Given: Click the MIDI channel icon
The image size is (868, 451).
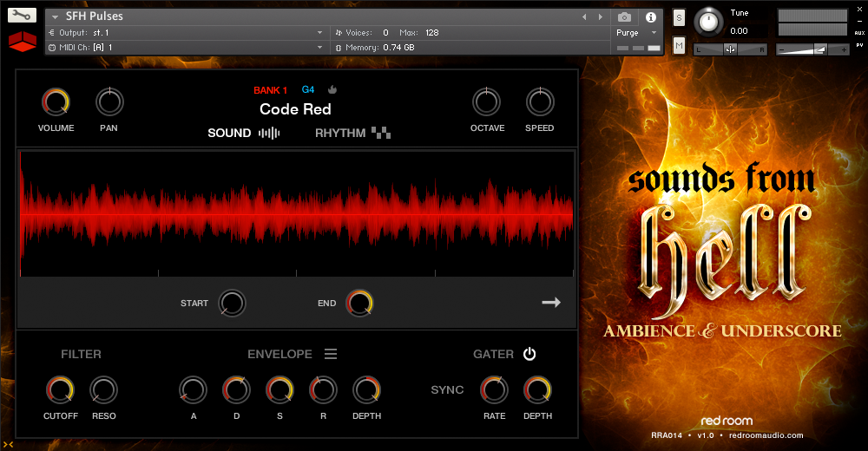Looking at the screenshot, I should pos(52,48).
